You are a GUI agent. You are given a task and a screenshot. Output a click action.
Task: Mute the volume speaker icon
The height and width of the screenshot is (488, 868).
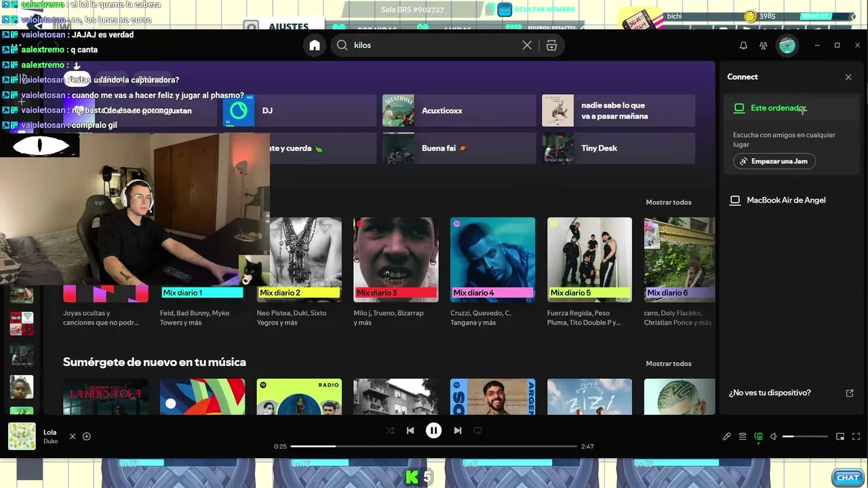(x=774, y=437)
